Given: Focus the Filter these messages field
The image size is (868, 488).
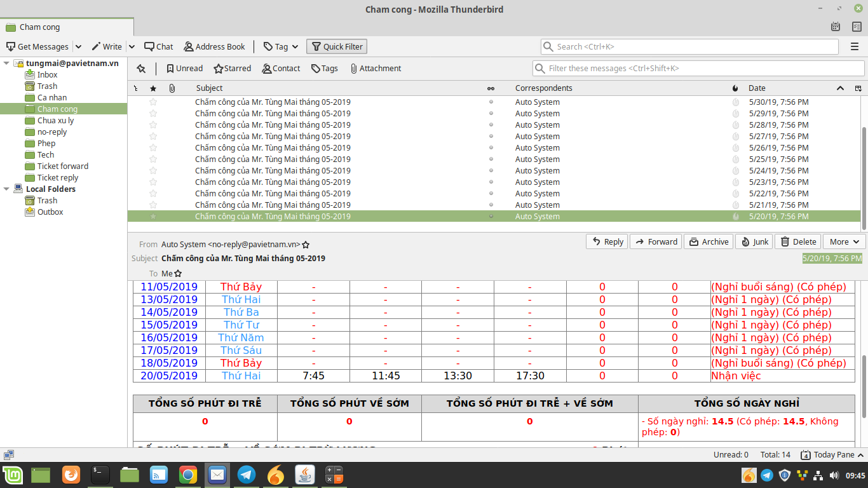Looking at the screenshot, I should (x=699, y=69).
